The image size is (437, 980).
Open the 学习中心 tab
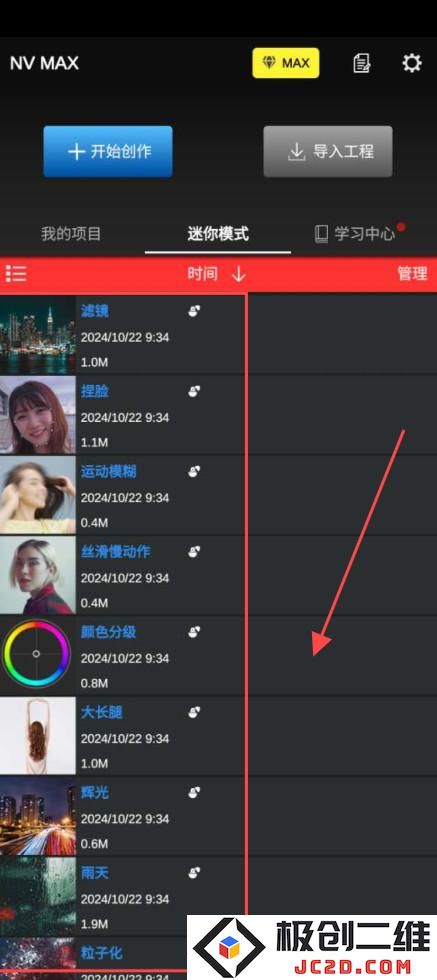(356, 234)
